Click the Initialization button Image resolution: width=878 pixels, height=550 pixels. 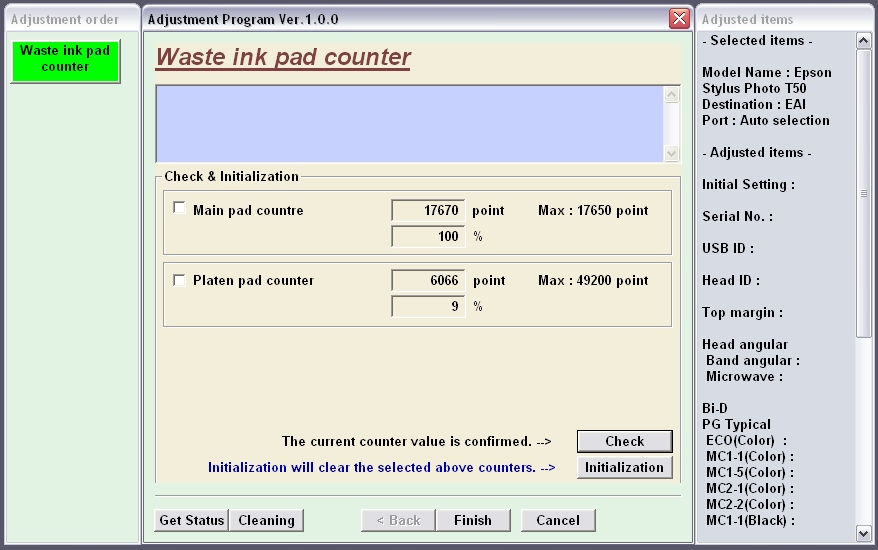624,468
